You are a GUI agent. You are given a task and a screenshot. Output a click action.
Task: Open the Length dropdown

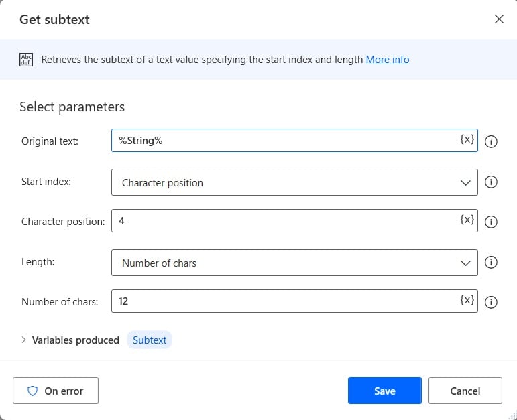point(294,263)
